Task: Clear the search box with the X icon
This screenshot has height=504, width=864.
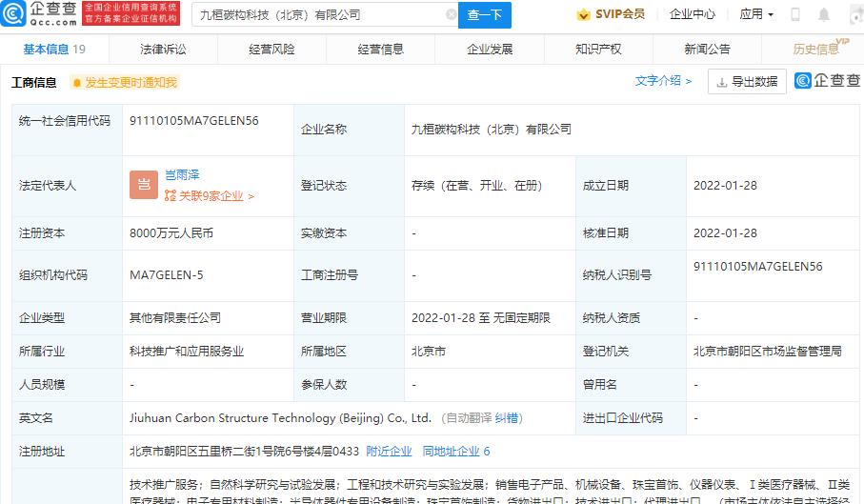Action: 451,14
